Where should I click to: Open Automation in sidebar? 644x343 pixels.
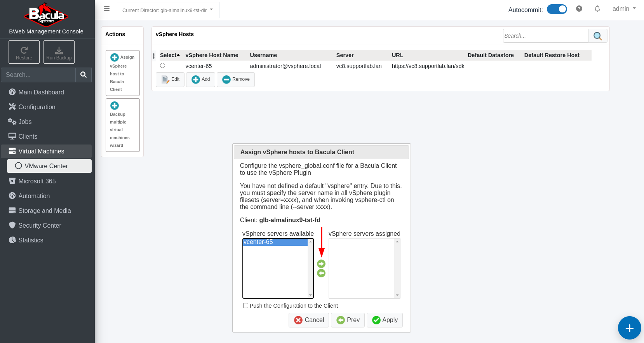pyautogui.click(x=47, y=196)
